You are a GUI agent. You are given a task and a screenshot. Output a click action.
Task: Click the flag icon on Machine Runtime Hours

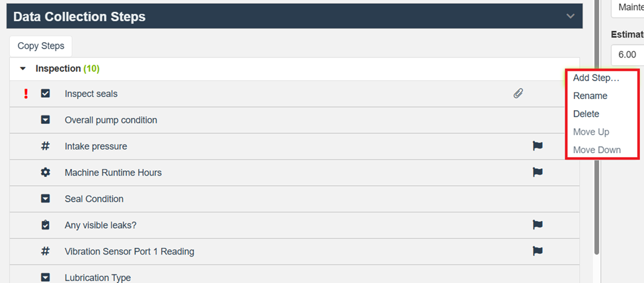pyautogui.click(x=538, y=172)
